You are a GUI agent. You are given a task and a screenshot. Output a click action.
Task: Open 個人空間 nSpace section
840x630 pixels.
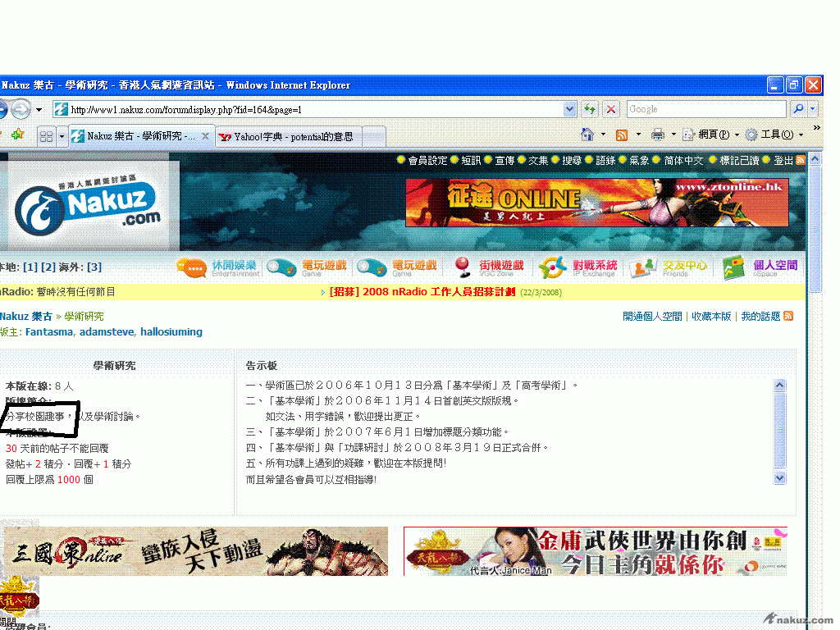tap(760, 267)
